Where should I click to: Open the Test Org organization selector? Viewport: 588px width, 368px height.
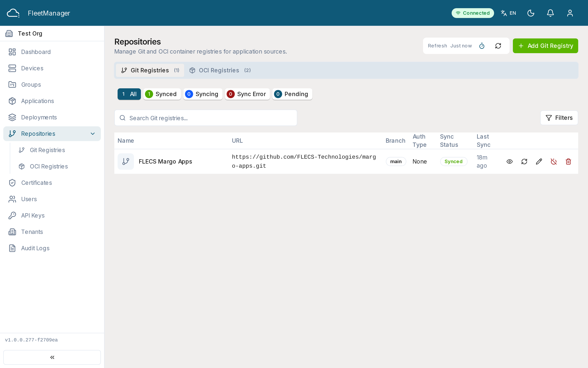[x=52, y=34]
